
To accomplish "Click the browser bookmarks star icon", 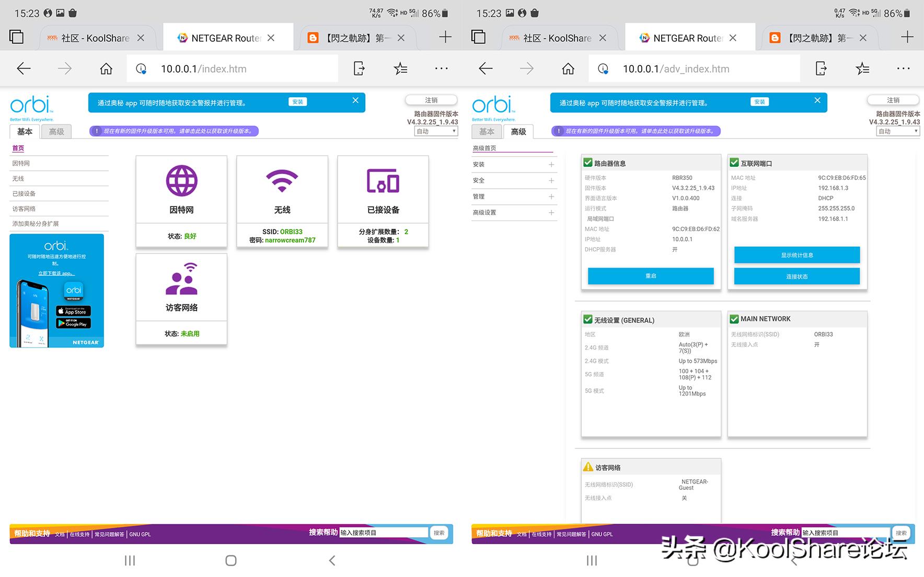I will [400, 68].
